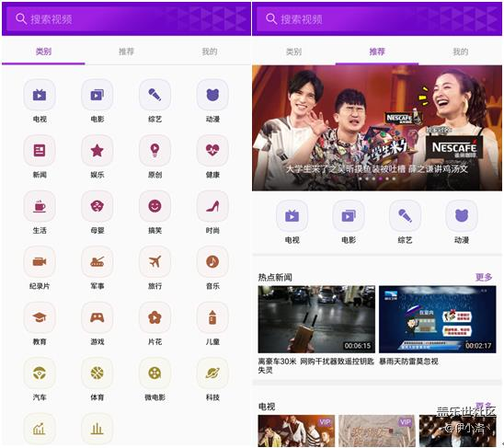Switch to 我的 tab on left screen
This screenshot has height=448, width=504.
pyautogui.click(x=210, y=52)
